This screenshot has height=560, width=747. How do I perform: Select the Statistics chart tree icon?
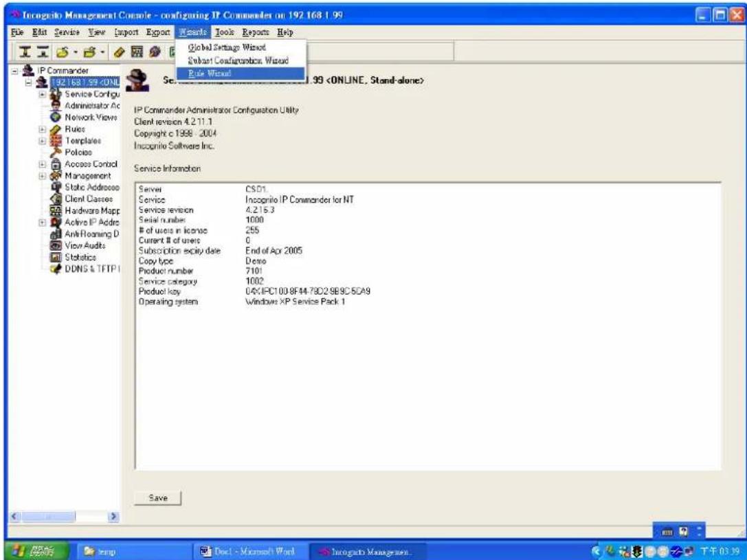[x=56, y=257]
